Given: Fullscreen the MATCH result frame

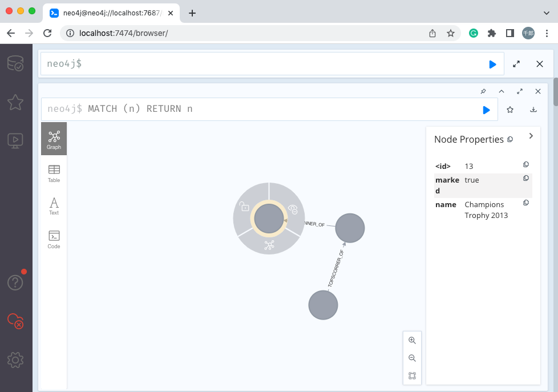Looking at the screenshot, I should point(520,91).
